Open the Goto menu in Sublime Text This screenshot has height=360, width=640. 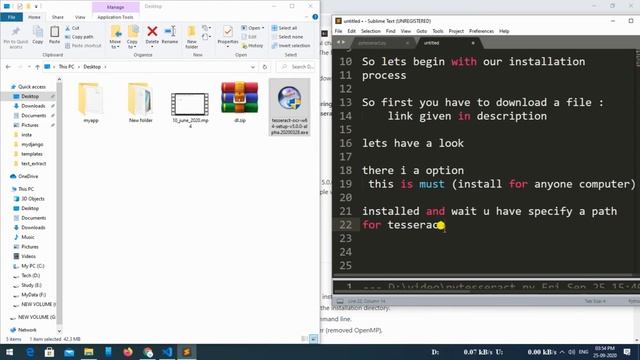pyautogui.click(x=422, y=31)
